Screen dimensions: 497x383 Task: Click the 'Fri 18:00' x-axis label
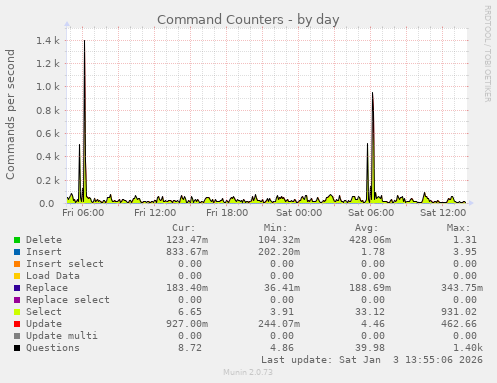point(227,213)
